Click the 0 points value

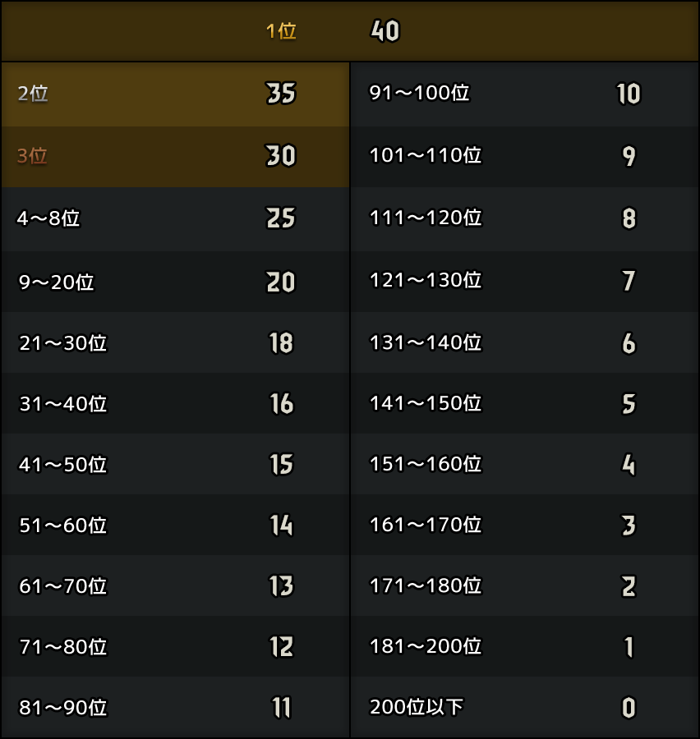[629, 708]
